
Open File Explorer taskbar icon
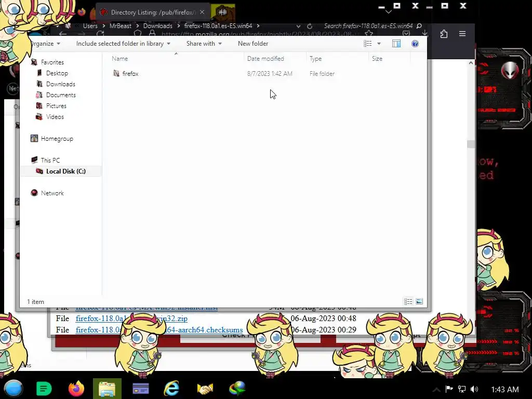(x=107, y=389)
